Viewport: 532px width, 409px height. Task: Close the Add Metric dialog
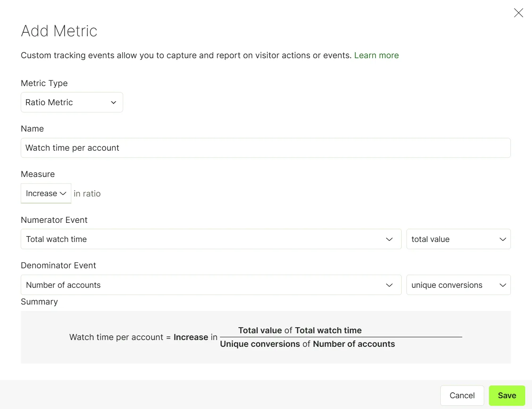518,13
